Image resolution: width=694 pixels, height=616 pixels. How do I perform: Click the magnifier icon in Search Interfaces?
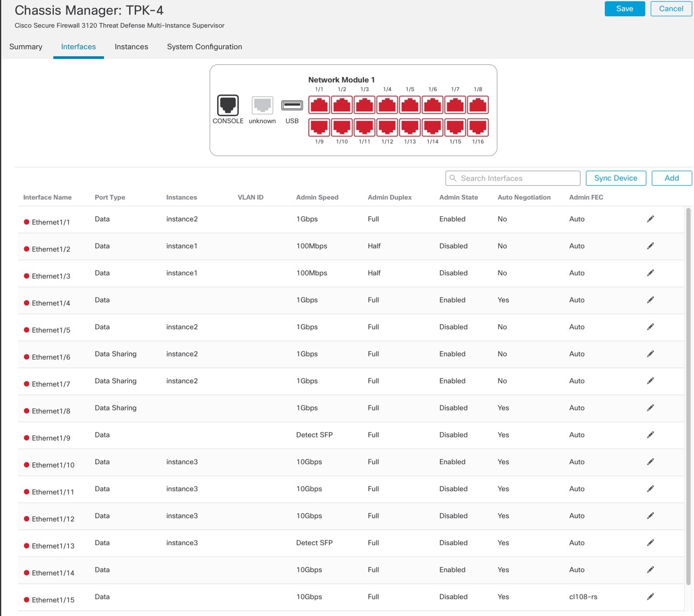point(454,178)
